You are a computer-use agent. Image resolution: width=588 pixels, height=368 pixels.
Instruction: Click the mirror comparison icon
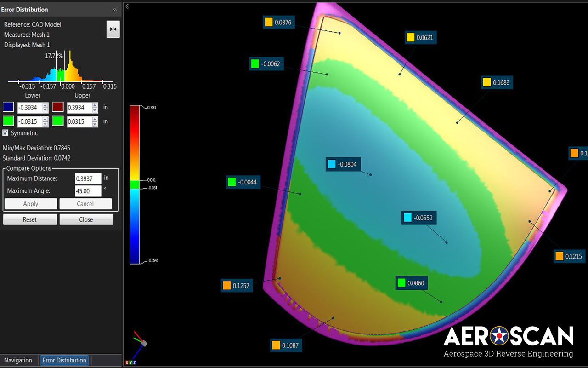pyautogui.click(x=113, y=29)
